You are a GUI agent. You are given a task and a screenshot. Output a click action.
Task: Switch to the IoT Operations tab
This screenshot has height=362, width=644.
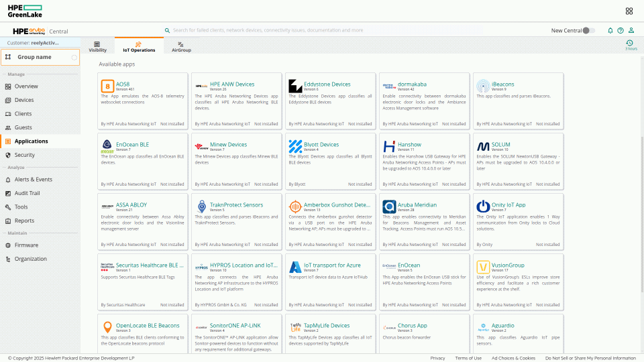[139, 46]
